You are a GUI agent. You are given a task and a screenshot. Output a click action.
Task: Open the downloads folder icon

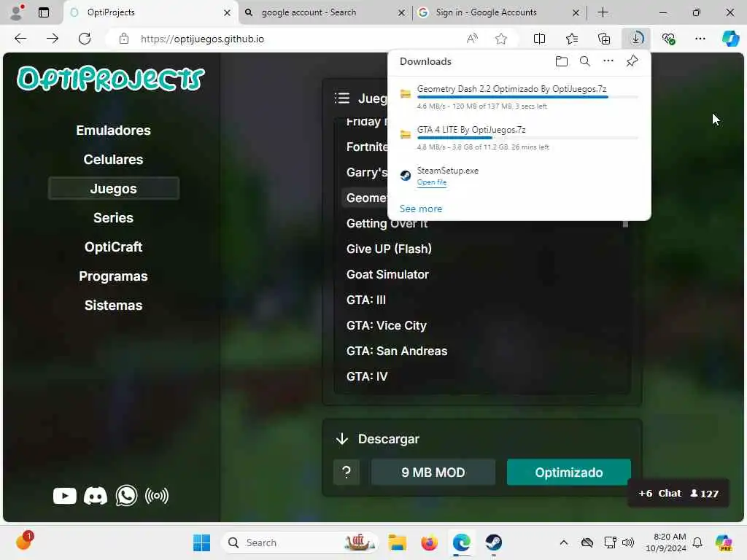tap(562, 61)
